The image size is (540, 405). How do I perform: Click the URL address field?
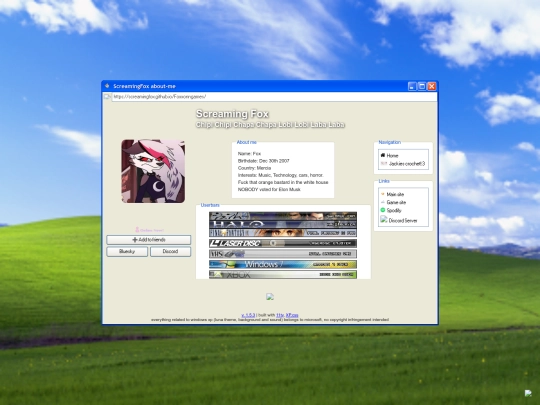(274, 97)
